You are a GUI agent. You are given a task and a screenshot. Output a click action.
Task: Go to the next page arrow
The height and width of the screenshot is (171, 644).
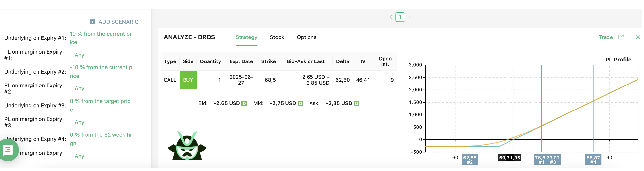click(409, 17)
